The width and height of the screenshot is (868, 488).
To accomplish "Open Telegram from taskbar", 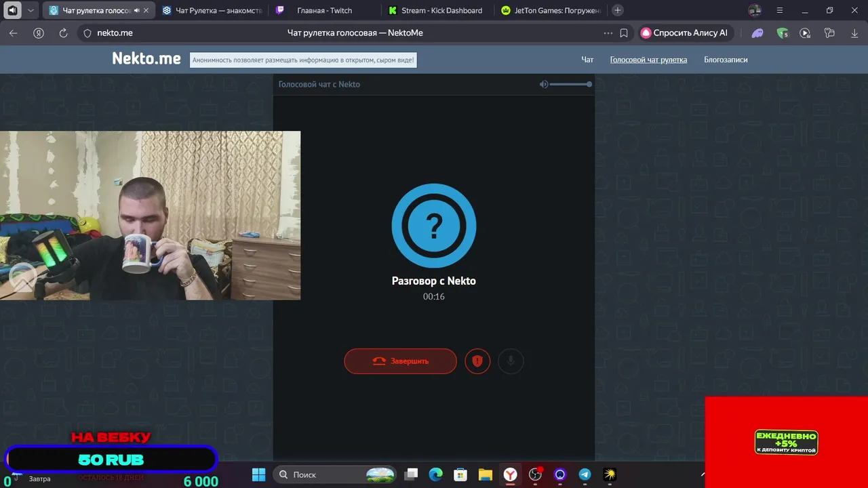I will (585, 474).
